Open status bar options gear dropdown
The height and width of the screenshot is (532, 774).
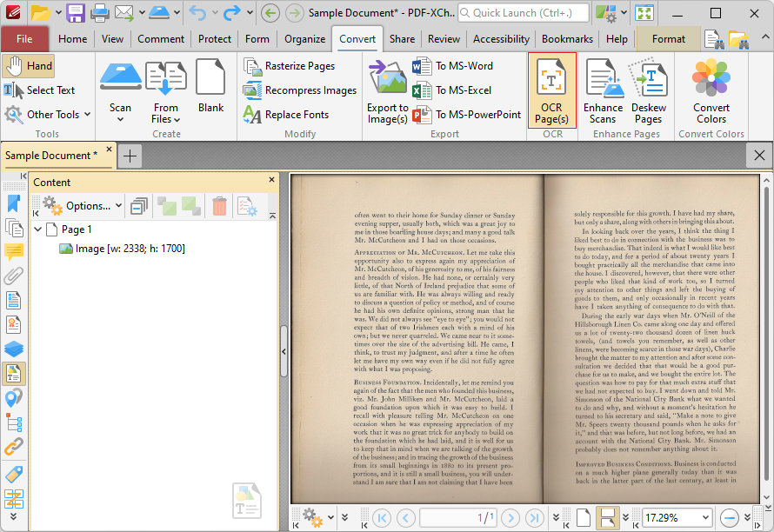click(x=330, y=518)
